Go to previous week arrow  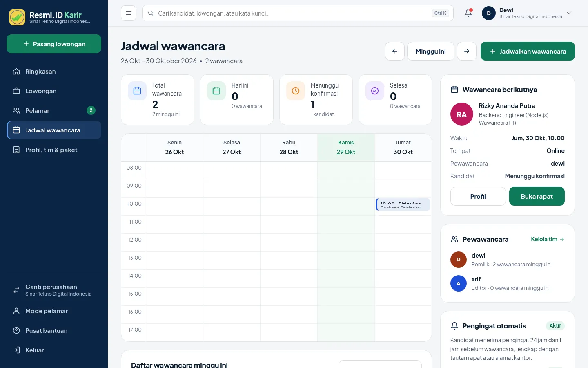395,51
